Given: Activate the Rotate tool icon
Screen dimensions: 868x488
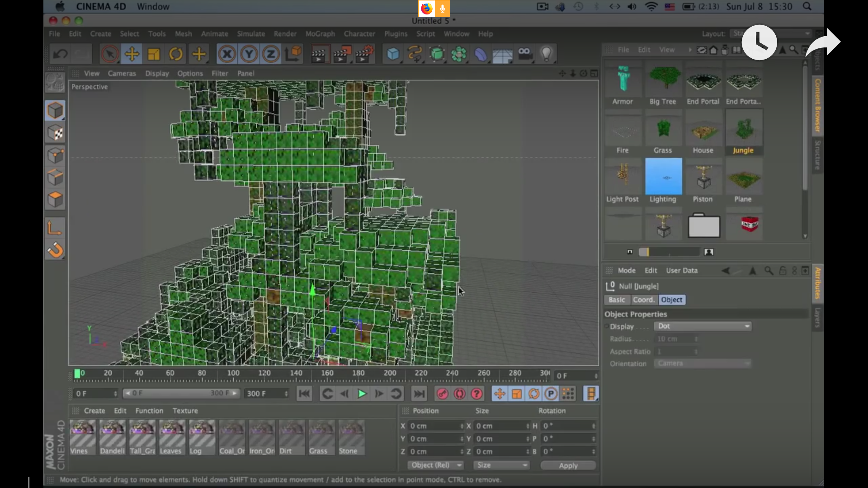Looking at the screenshot, I should point(176,54).
